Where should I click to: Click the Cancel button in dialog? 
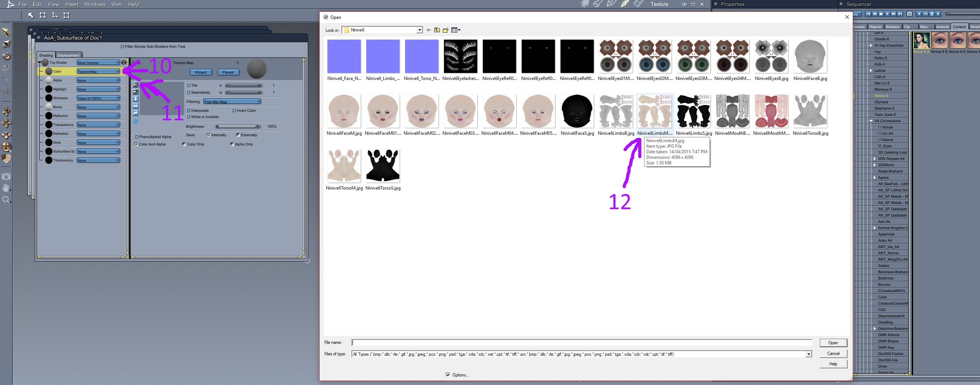pyautogui.click(x=833, y=354)
